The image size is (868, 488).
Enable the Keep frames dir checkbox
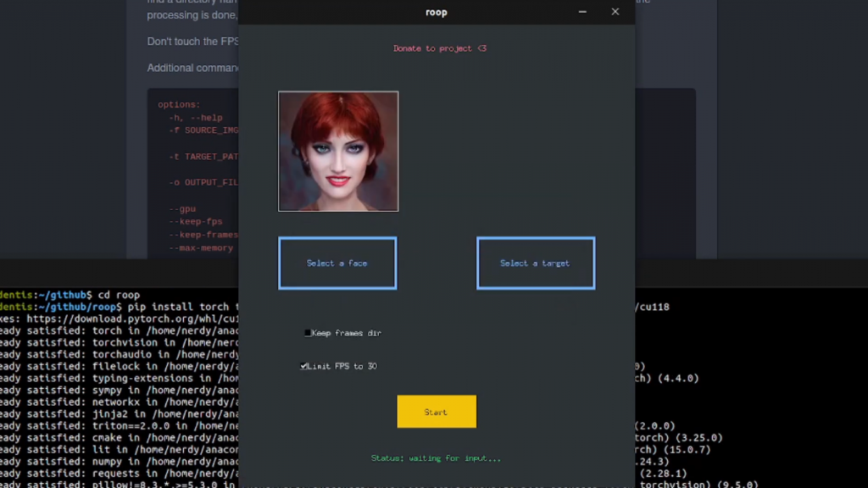(309, 333)
